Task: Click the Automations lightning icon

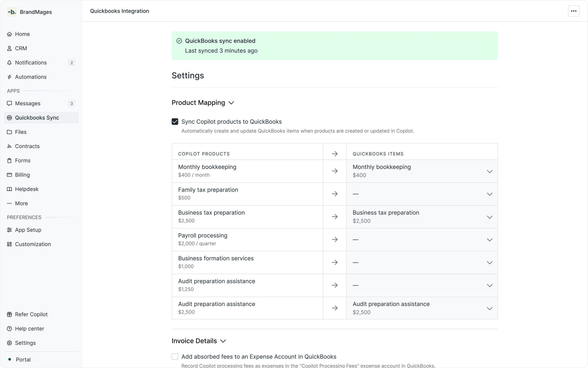Action: click(9, 77)
